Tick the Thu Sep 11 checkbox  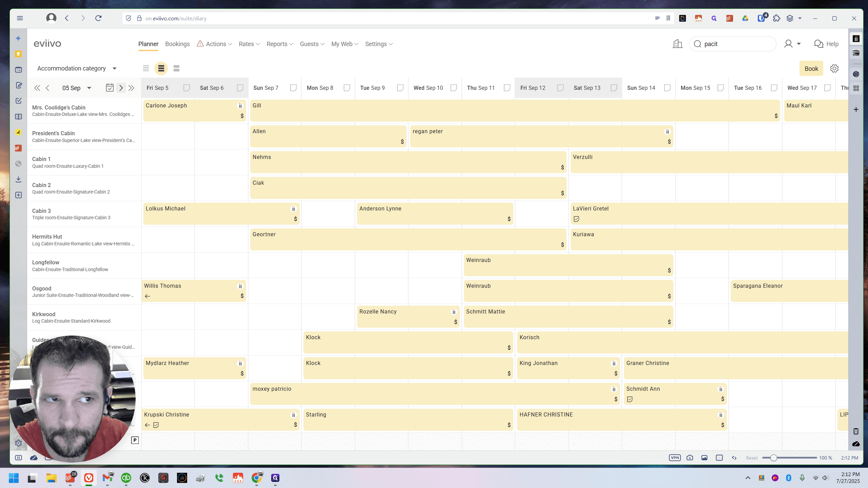click(x=507, y=88)
